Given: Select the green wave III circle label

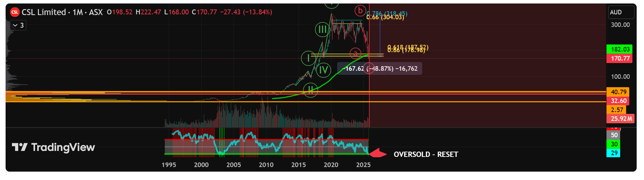Looking at the screenshot, I should click(x=322, y=30).
